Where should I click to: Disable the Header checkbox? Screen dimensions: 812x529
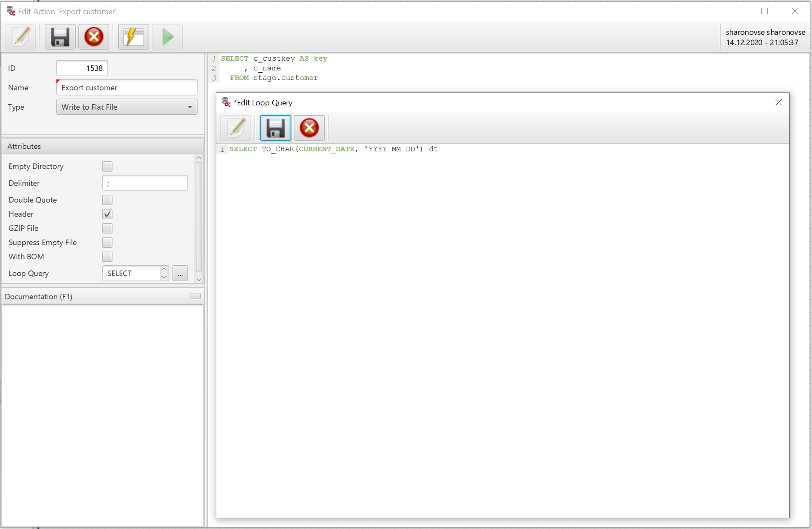click(x=107, y=214)
